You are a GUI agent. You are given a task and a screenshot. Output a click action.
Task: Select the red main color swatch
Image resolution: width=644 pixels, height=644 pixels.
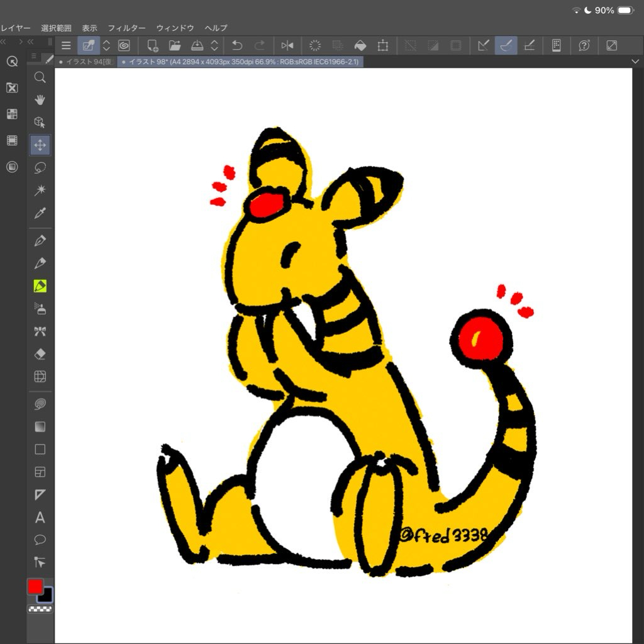[35, 587]
